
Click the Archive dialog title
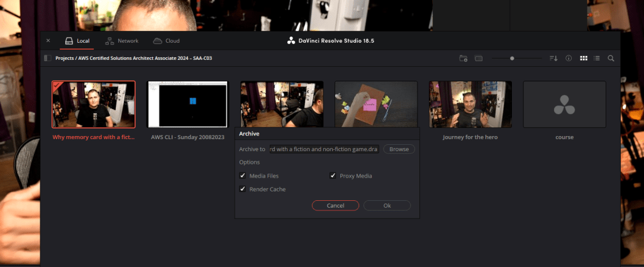click(249, 133)
